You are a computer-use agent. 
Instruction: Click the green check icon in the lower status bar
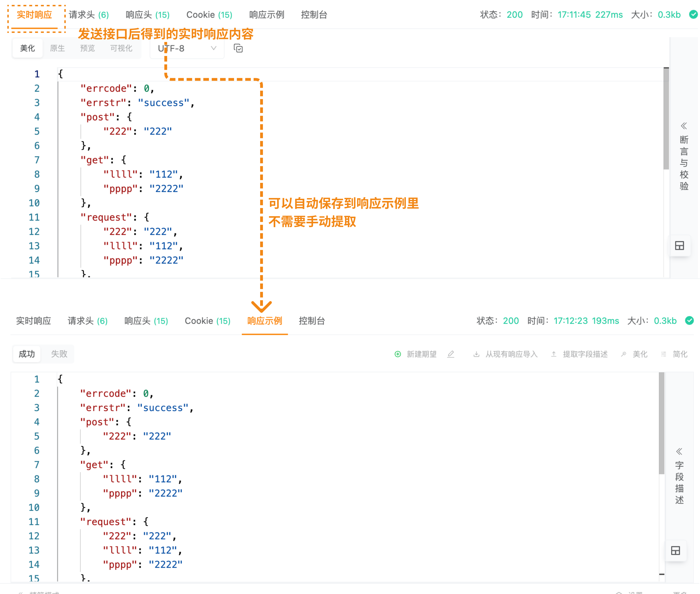click(689, 321)
